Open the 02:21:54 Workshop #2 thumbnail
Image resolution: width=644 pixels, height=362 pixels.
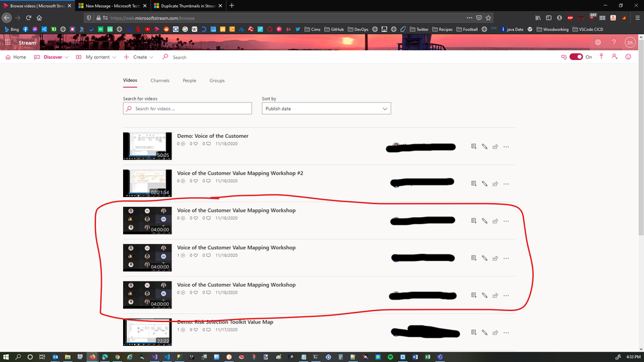147,183
